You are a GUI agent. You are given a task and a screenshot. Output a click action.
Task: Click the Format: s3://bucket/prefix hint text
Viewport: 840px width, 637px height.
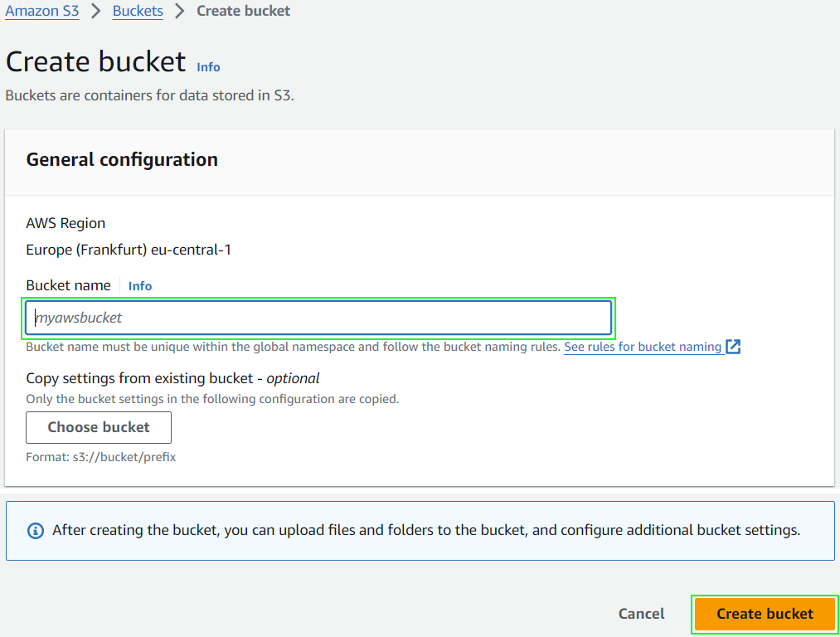click(x=100, y=457)
